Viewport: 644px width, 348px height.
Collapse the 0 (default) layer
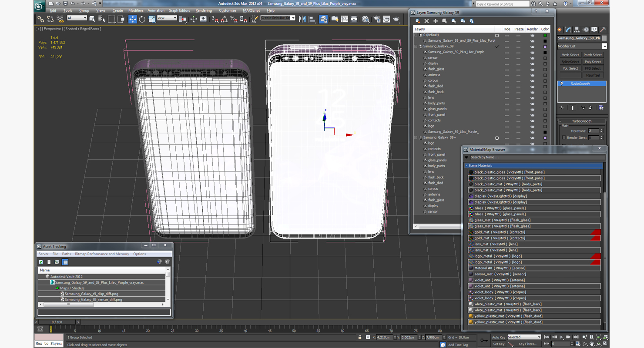416,35
